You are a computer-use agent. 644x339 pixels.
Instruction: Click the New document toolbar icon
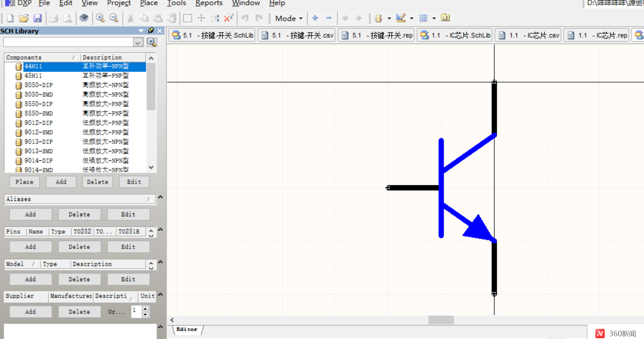tap(10, 18)
